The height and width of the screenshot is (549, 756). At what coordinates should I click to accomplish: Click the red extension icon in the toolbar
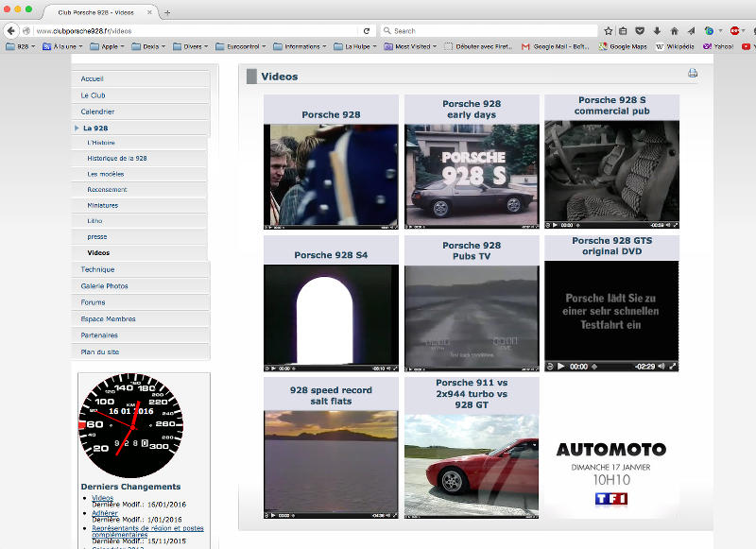[735, 31]
